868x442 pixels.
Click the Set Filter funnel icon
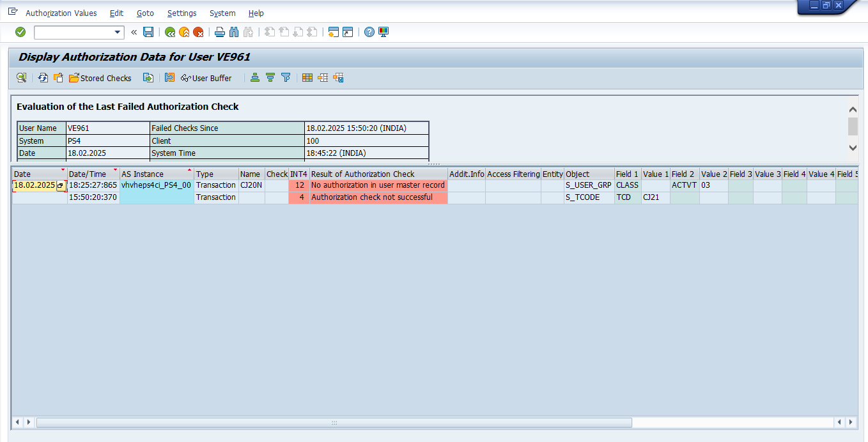[286, 78]
